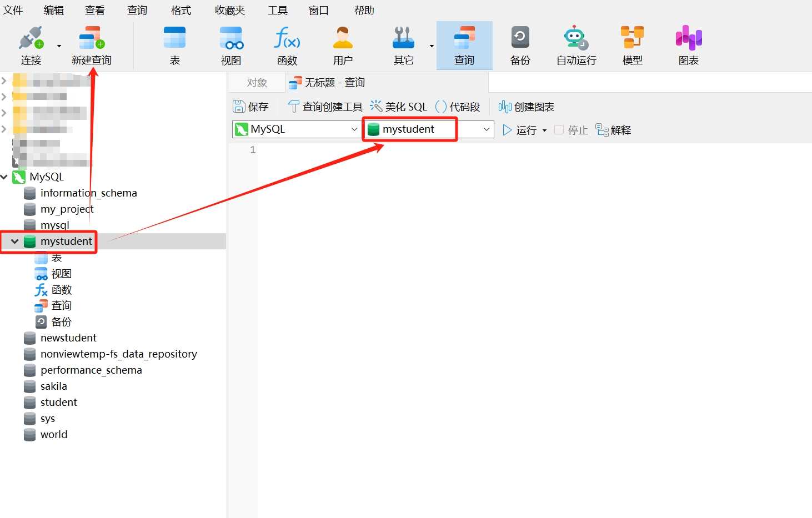
Task: Open the Automation robot icon
Action: tap(576, 38)
